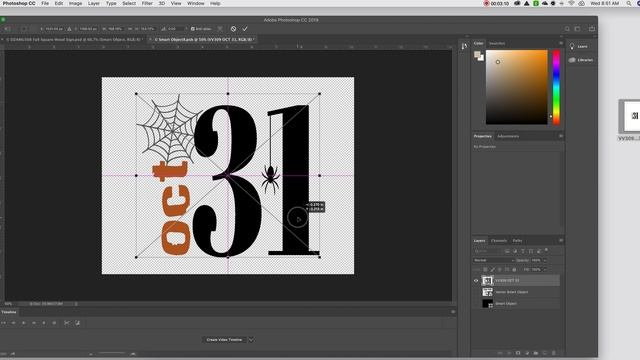The image size is (640, 360).
Task: Select the Color panel tab
Action: 478,43
